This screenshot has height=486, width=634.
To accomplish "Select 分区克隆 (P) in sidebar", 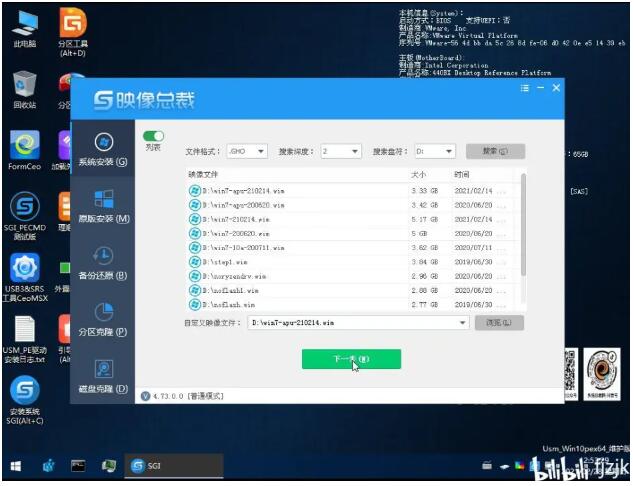I will pos(103,318).
